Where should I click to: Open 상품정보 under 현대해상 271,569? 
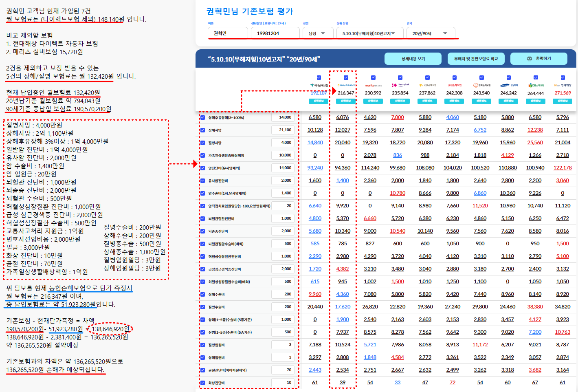click(x=563, y=101)
